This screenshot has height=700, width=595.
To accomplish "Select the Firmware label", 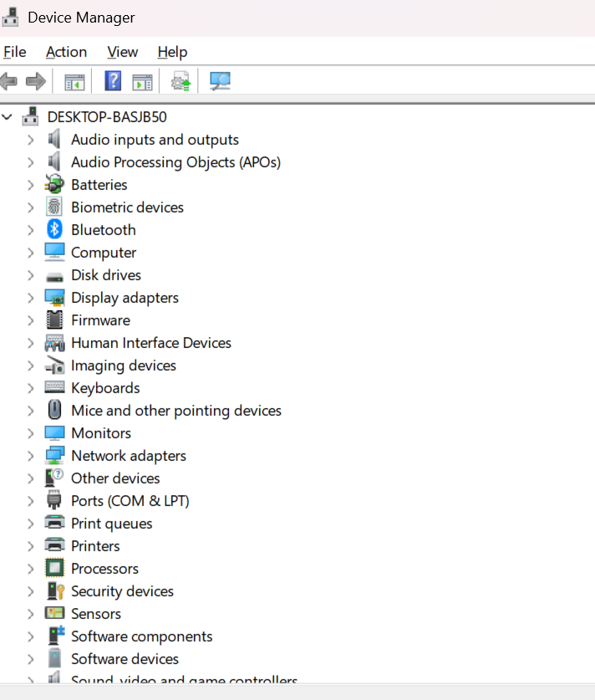I will coord(100,320).
